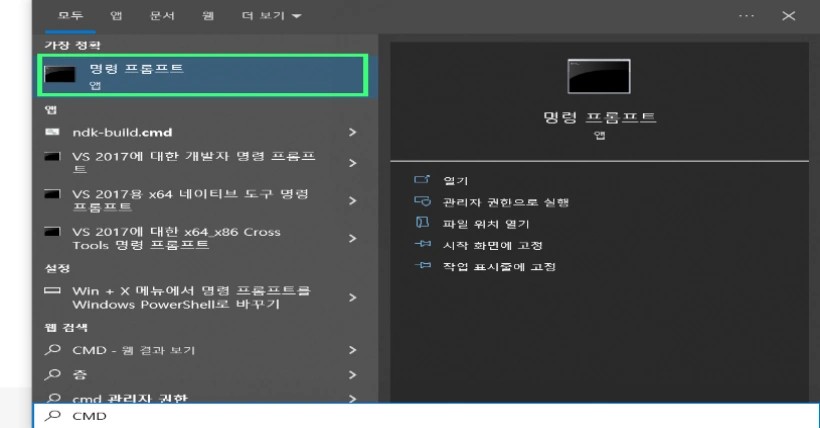Click the ndk-build.cmd file icon
This screenshot has width=820, height=428.
click(x=52, y=132)
